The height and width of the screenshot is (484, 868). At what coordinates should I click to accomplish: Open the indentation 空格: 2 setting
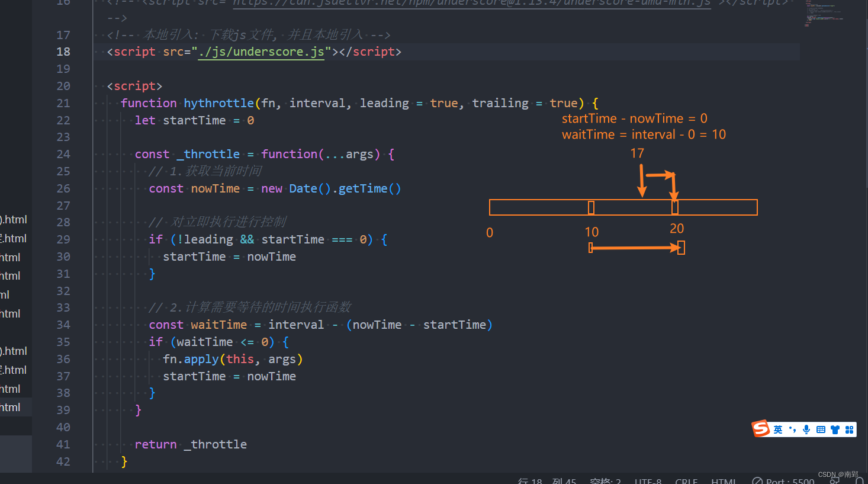point(605,480)
